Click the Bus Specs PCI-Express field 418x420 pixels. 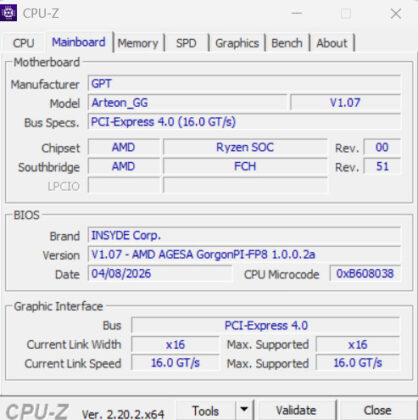244,122
